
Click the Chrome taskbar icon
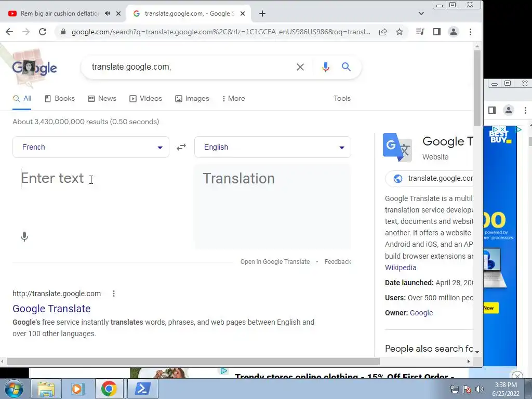click(109, 389)
